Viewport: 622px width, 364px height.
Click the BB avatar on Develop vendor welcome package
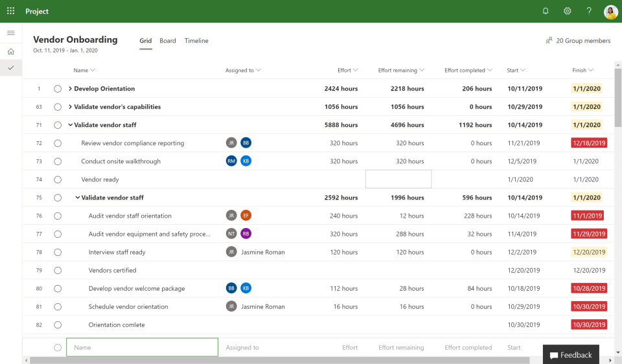231,288
